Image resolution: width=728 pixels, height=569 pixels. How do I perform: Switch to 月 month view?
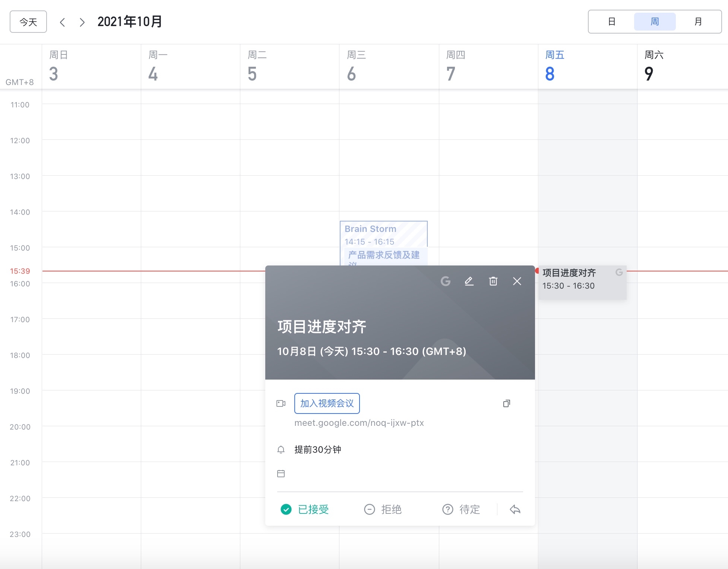698,22
